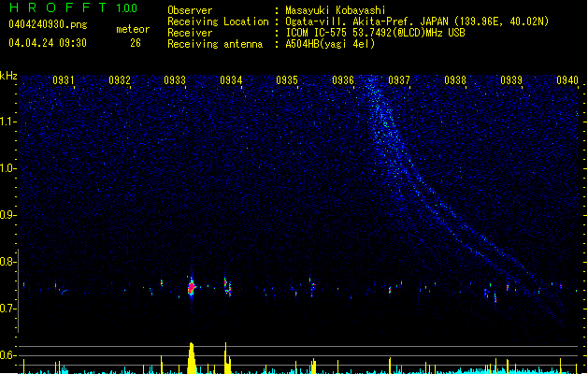This screenshot has height=374, width=588.
Task: Click the 0933 time axis marker
Action: pos(175,80)
